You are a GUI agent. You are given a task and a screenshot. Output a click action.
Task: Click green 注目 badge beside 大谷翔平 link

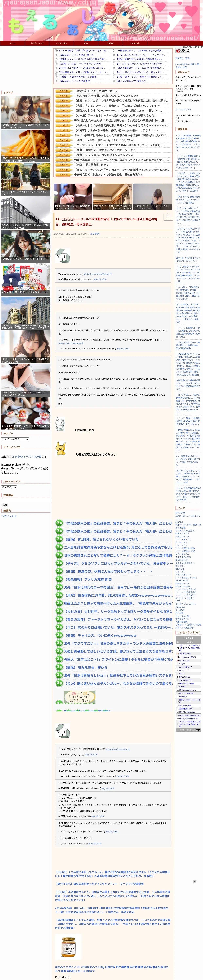[x=59, y=611]
